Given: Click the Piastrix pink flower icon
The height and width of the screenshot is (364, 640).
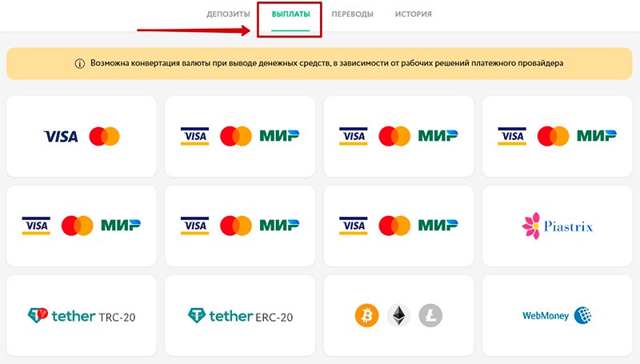Looking at the screenshot, I should 532,226.
